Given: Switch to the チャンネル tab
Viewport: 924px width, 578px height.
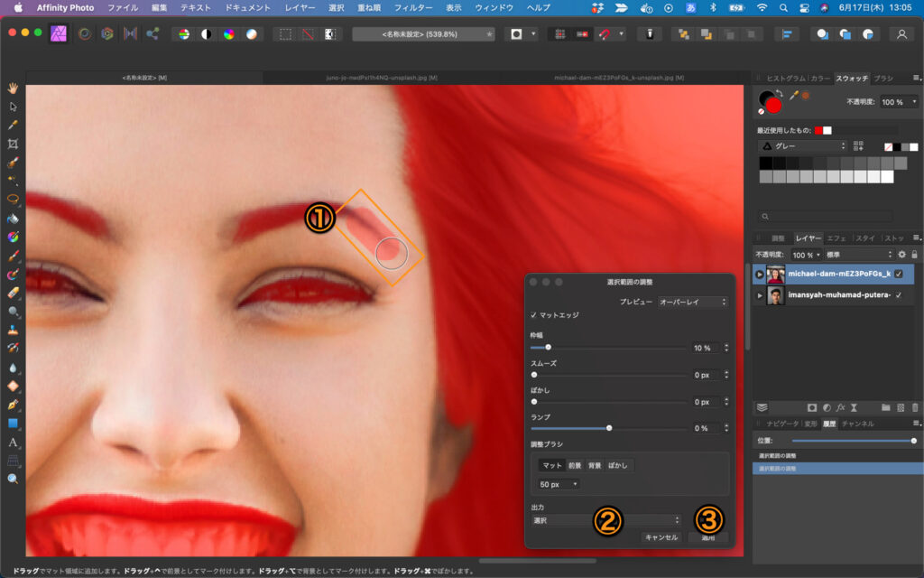Looking at the screenshot, I should [857, 423].
